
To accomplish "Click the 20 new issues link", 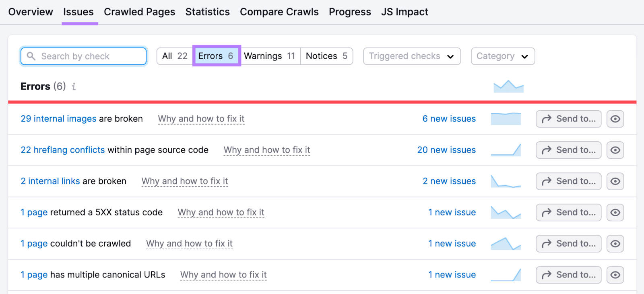I will point(446,150).
